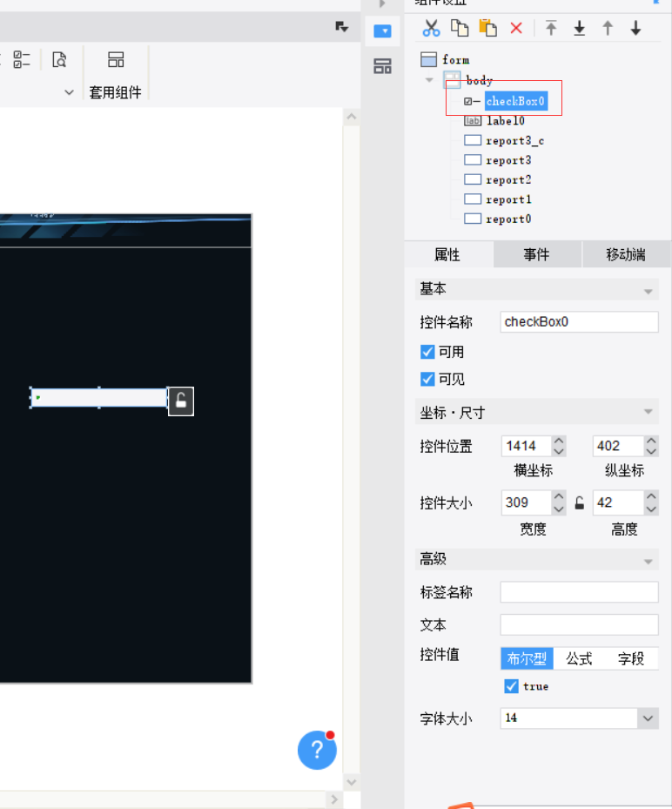Click the canvas vertical scrollbar up arrow
Image resolution: width=672 pixels, height=809 pixels.
352,117
